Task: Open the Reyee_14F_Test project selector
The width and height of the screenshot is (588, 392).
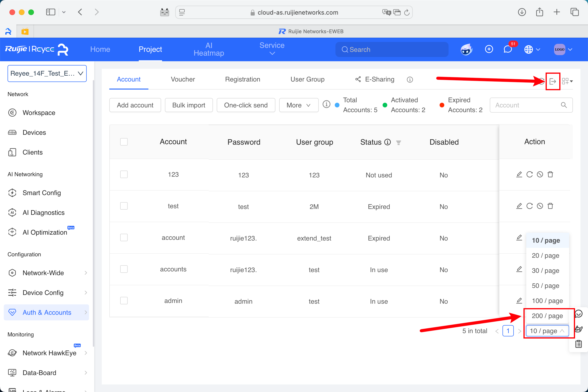Action: (47, 73)
